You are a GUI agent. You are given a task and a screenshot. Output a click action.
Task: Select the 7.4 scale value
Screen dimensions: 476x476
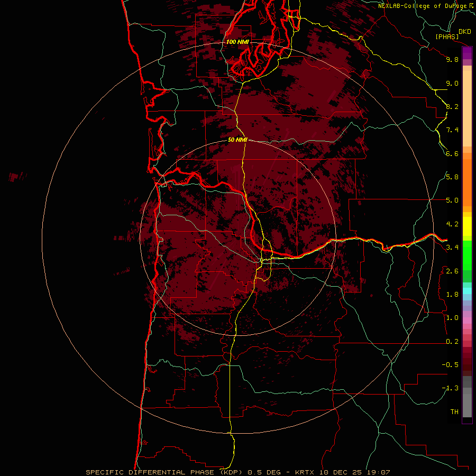click(452, 130)
